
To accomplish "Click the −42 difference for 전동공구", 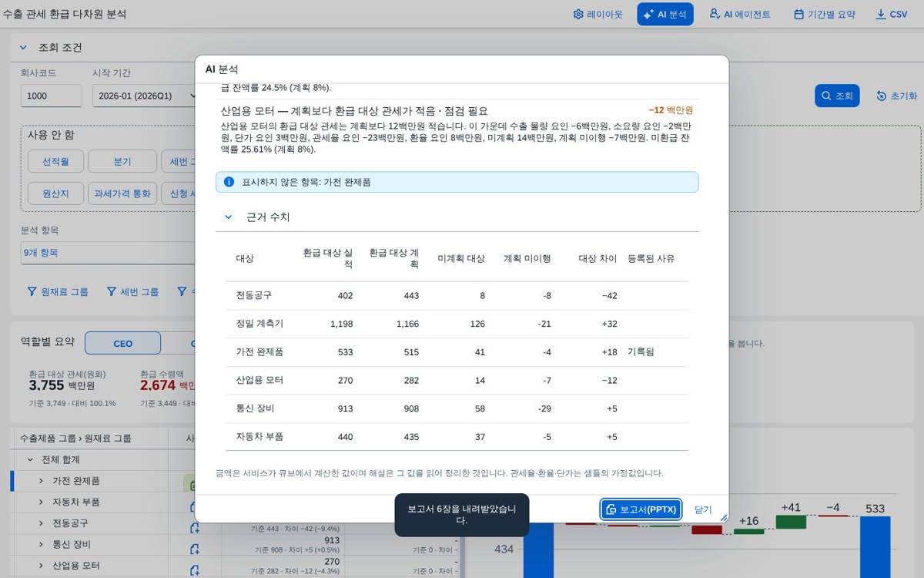I will tap(609, 295).
